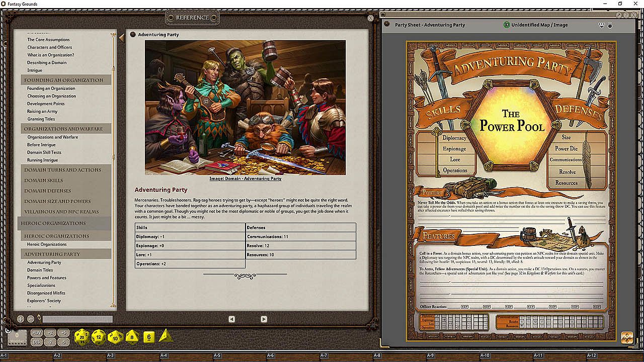
Task: Toggle the DIS disadvantage button
Action: coord(37,342)
